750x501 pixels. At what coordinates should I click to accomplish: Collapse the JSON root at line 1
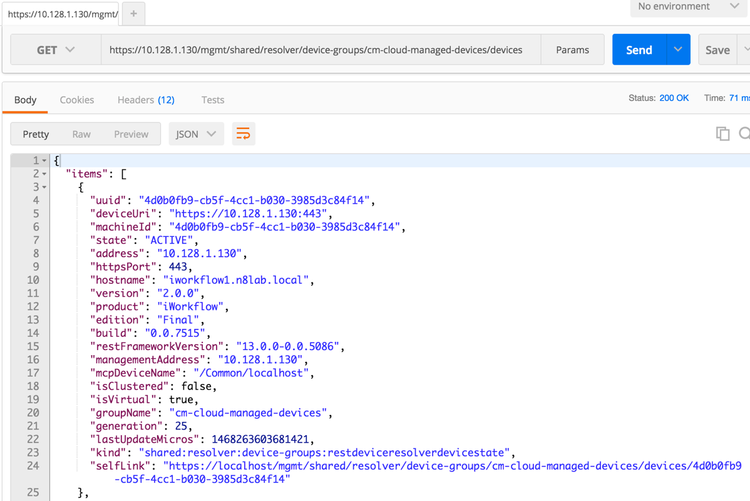[44, 161]
